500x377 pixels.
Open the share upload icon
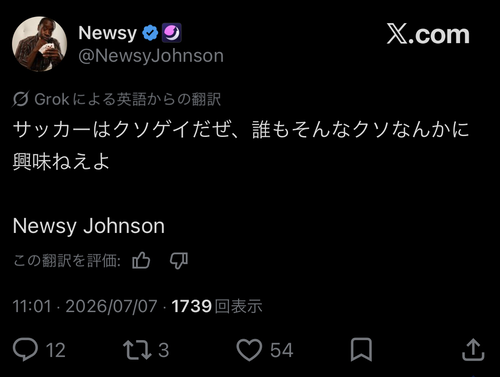point(473,350)
